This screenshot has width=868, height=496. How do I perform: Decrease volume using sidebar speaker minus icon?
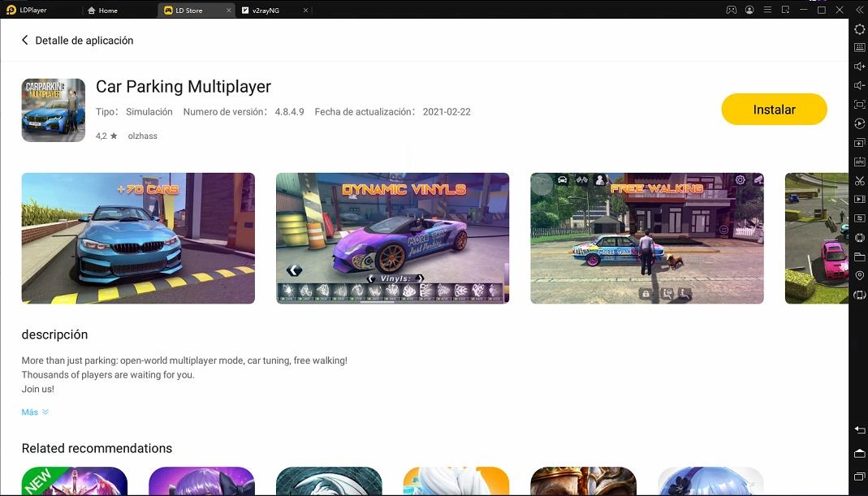pos(860,85)
